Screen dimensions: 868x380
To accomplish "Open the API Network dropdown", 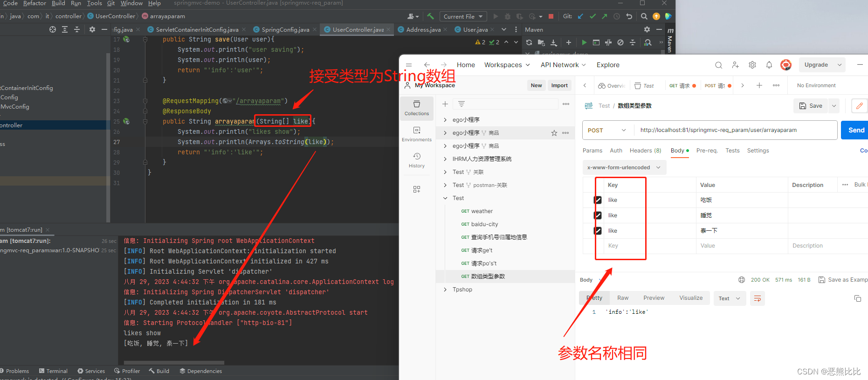I will pos(563,65).
